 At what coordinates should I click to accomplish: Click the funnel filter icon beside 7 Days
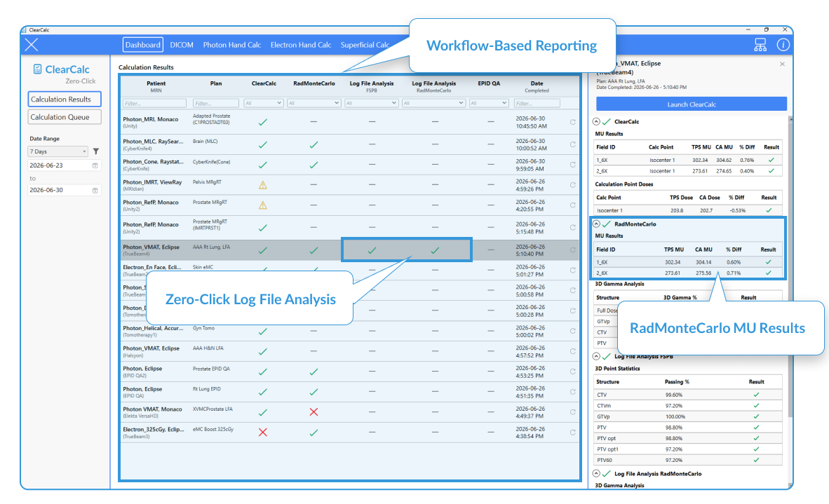click(95, 151)
